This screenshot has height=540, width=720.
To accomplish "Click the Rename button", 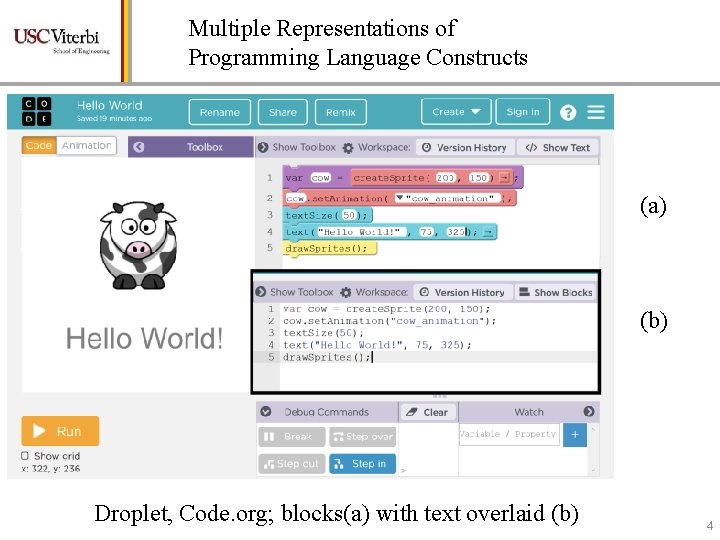I will coord(219,112).
